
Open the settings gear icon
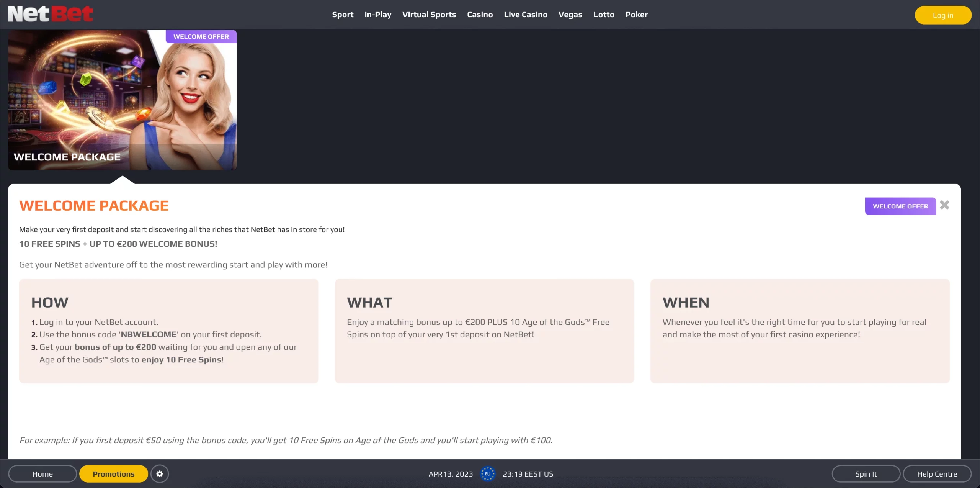[160, 474]
